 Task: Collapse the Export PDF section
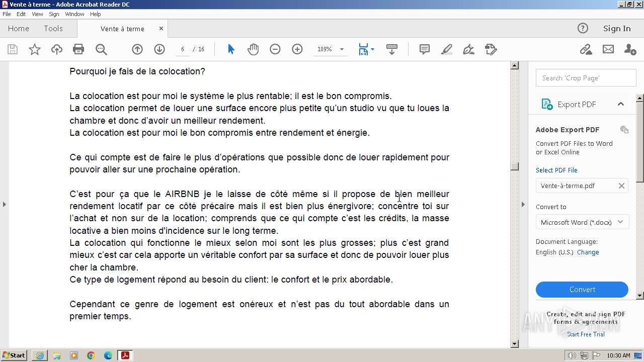point(621,104)
